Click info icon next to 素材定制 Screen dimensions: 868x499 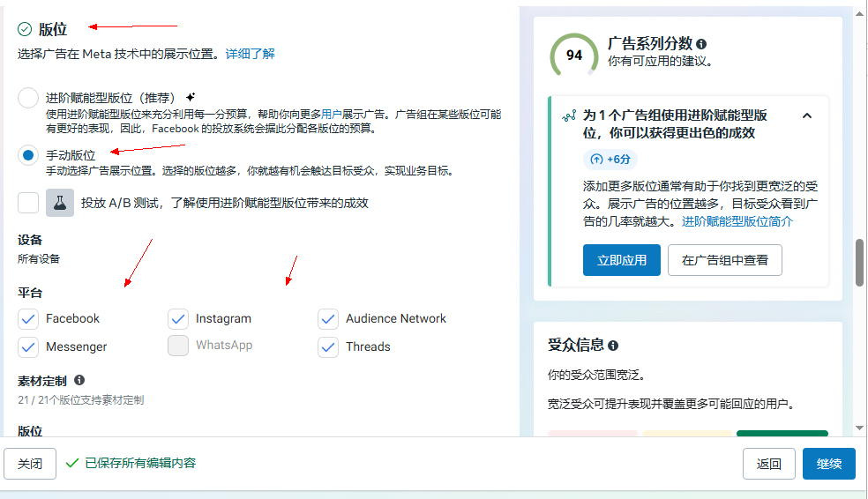pyautogui.click(x=79, y=381)
